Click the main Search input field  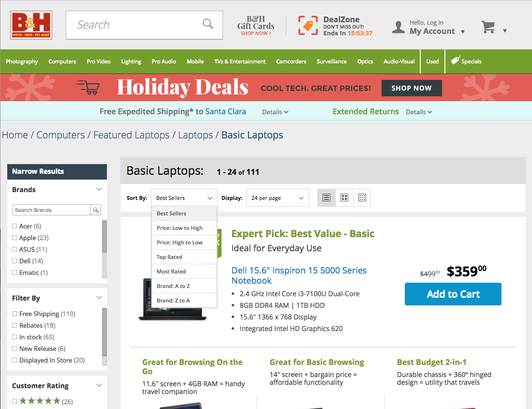point(135,25)
